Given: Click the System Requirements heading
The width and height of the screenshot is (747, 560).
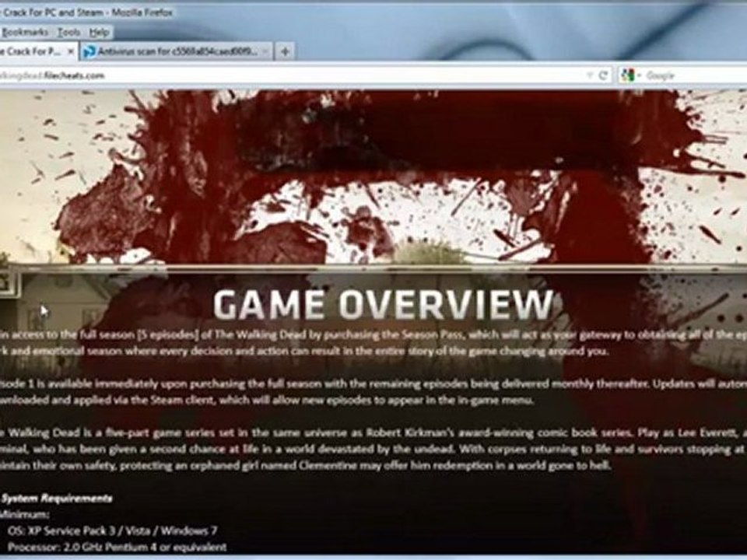Looking at the screenshot, I should pyautogui.click(x=57, y=499).
